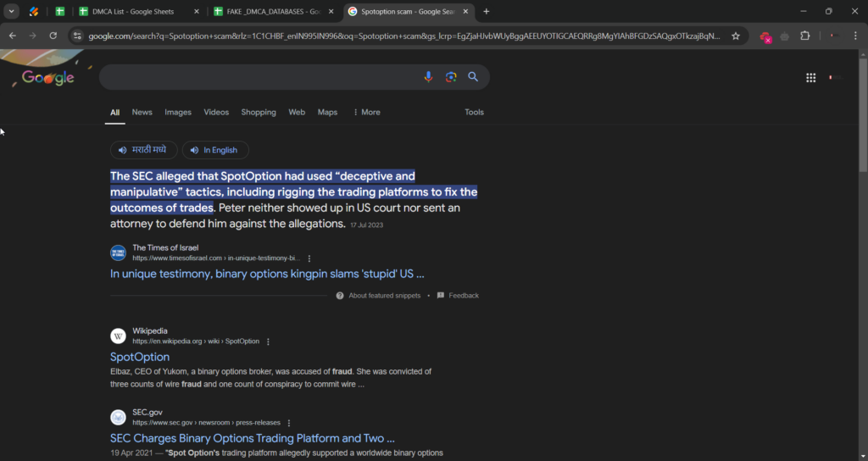868x461 pixels.
Task: Switch to News results
Action: (142, 112)
